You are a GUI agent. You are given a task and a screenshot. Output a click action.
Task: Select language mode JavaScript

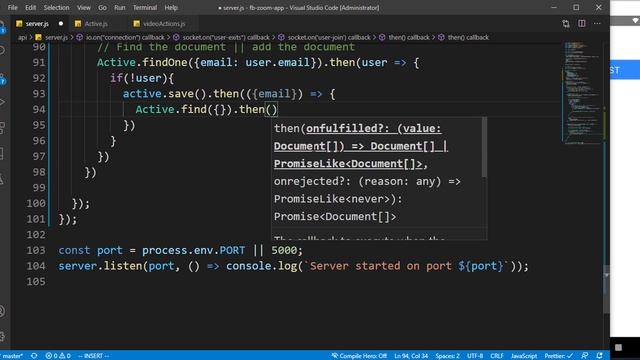[x=524, y=356]
